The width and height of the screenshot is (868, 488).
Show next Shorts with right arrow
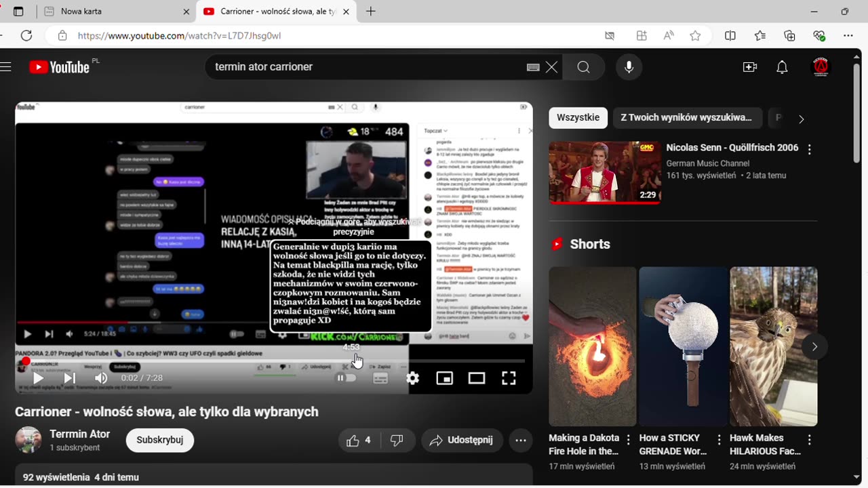[x=814, y=346]
